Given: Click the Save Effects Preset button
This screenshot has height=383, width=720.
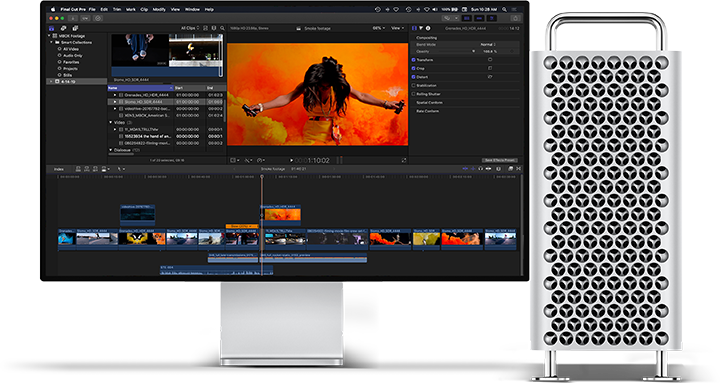Looking at the screenshot, I should pyautogui.click(x=500, y=160).
